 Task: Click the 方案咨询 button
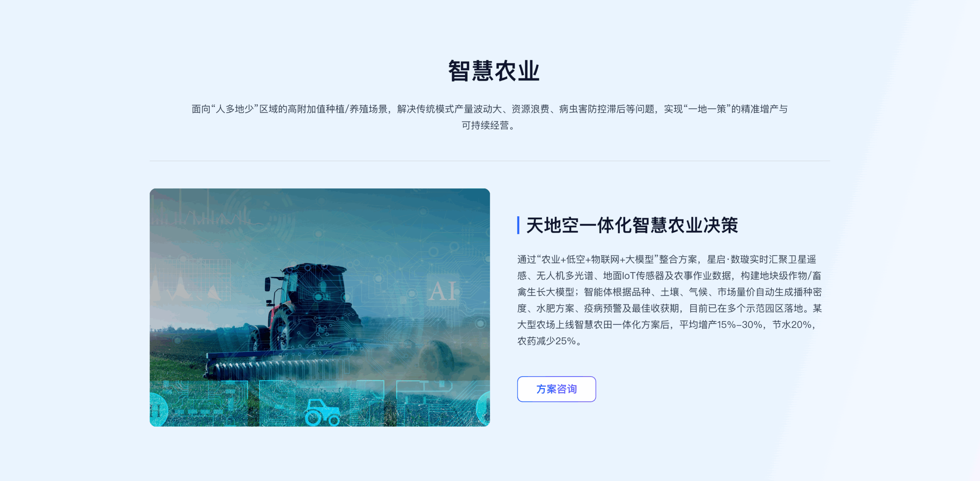pos(556,389)
